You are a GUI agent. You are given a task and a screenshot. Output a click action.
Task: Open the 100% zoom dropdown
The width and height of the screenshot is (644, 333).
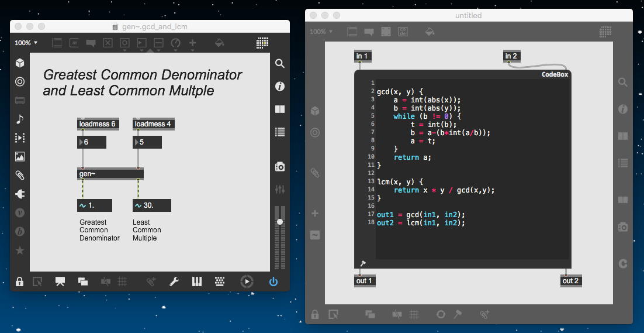pyautogui.click(x=26, y=43)
